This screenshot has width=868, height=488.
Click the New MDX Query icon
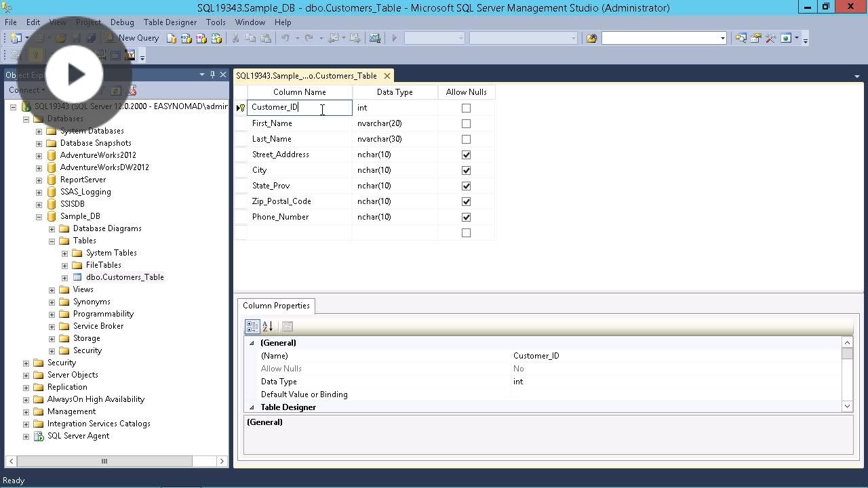tap(186, 38)
